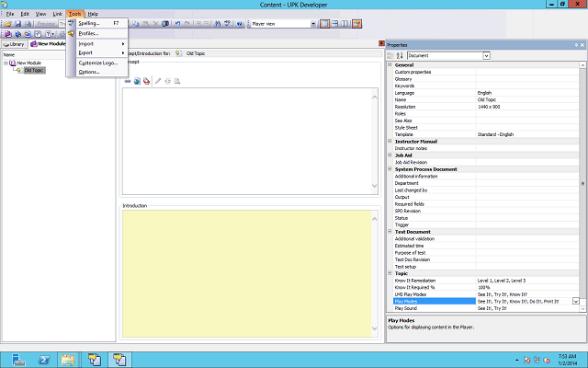The width and height of the screenshot is (588, 368).
Task: Select Profiles from the Tools menu
Action: [x=88, y=33]
